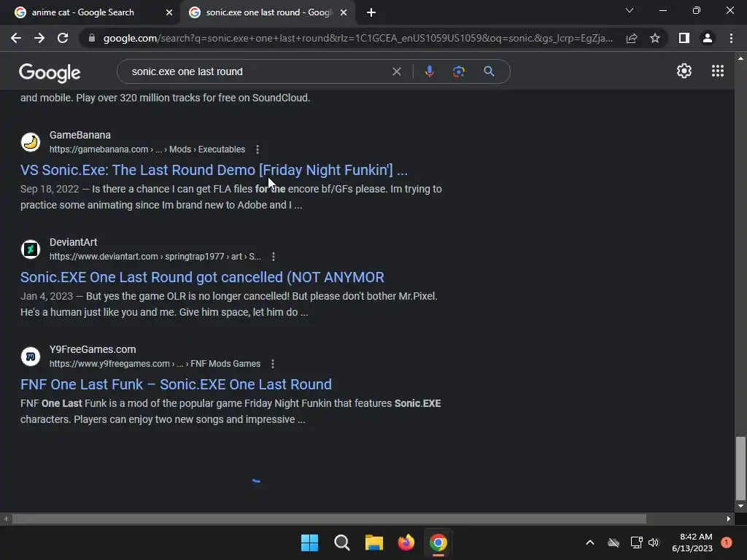The height and width of the screenshot is (560, 747).
Task: Start a voice search with the microphone
Action: 429,71
